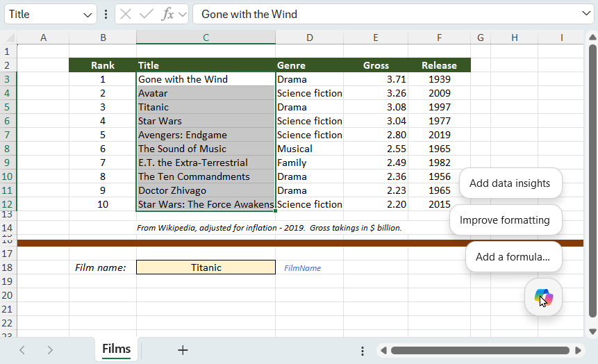
Task: Select E.T. the Extra-Terrestrial cell
Action: point(206,163)
